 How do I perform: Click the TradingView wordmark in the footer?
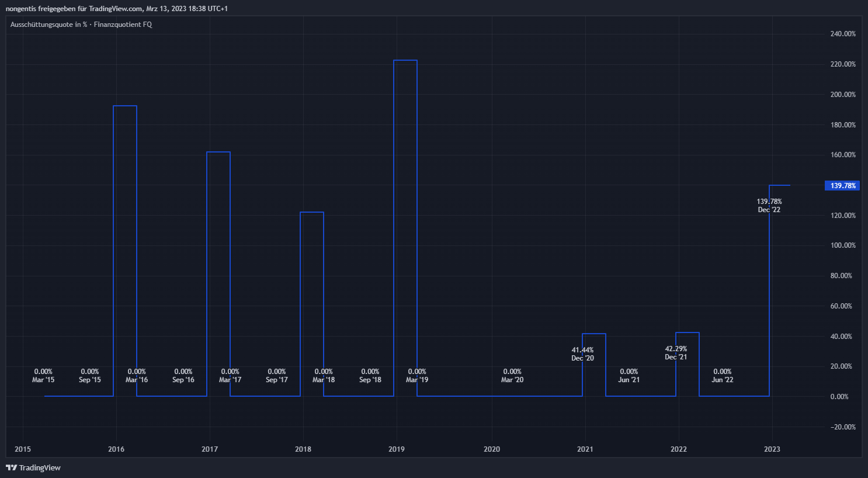pyautogui.click(x=40, y=467)
